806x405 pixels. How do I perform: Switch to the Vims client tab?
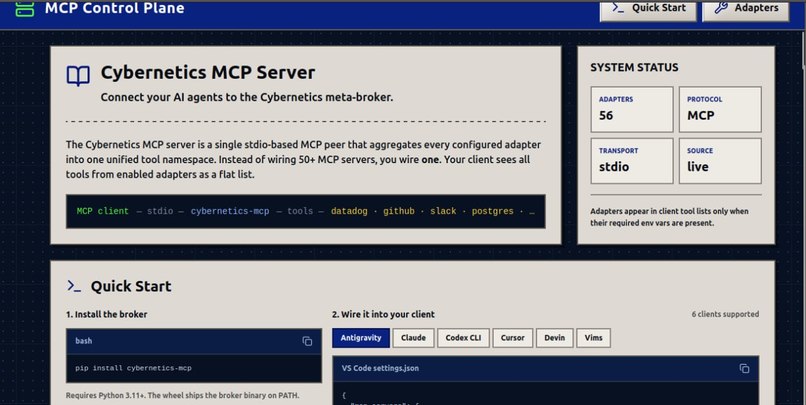click(593, 338)
